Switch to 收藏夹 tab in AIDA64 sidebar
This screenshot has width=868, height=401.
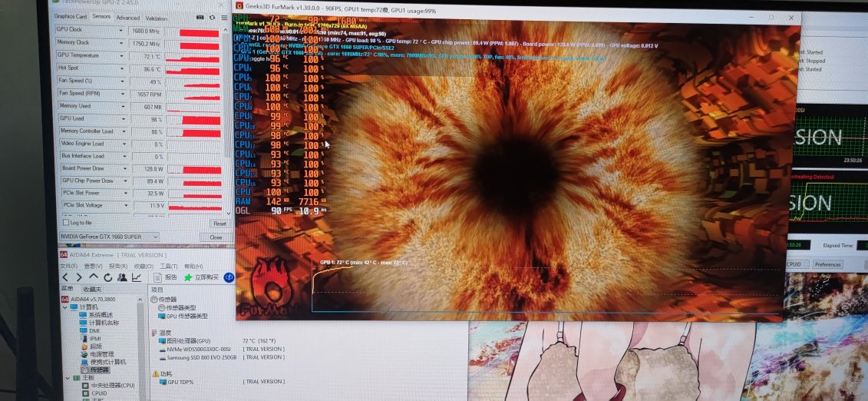click(x=92, y=289)
